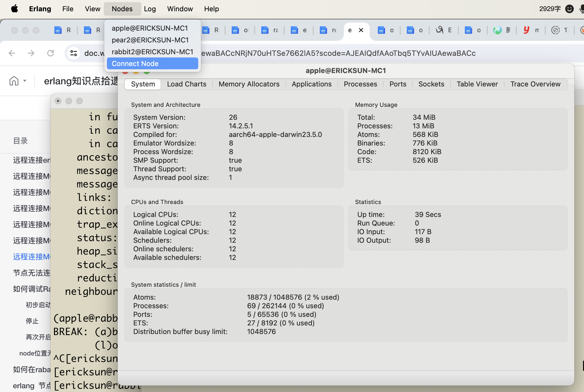Select the System tab
The height and width of the screenshot is (392, 584).
click(x=143, y=84)
